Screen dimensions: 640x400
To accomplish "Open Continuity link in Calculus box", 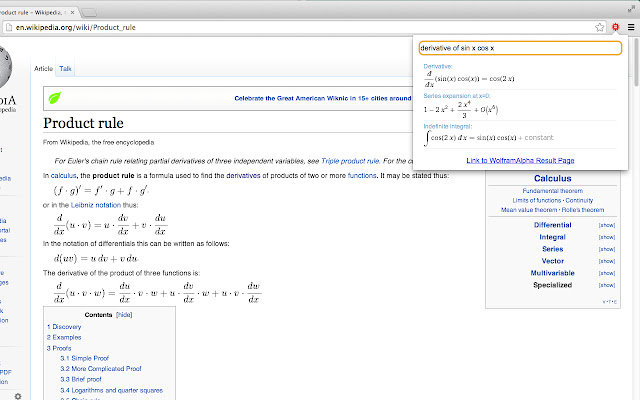I will [579, 200].
